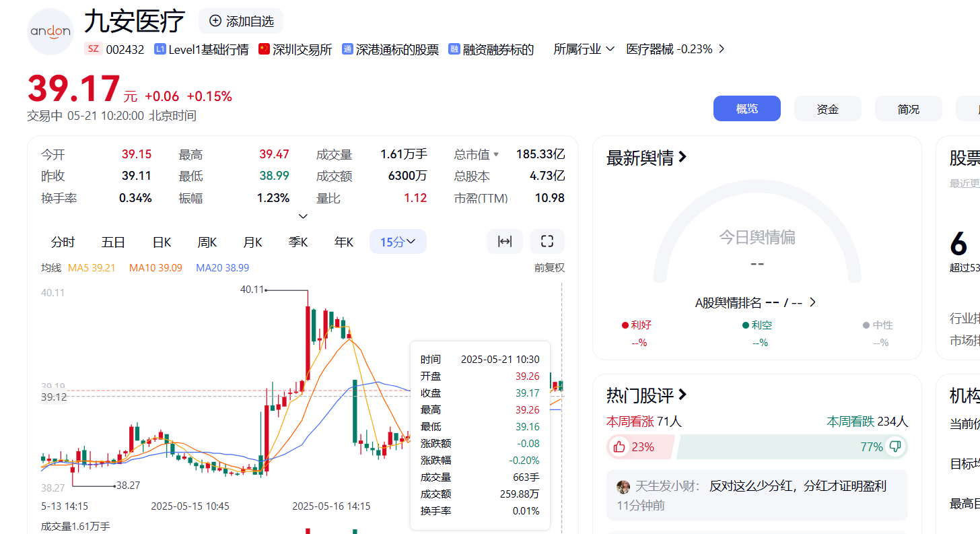Click 今开 value 39.15

(x=137, y=155)
